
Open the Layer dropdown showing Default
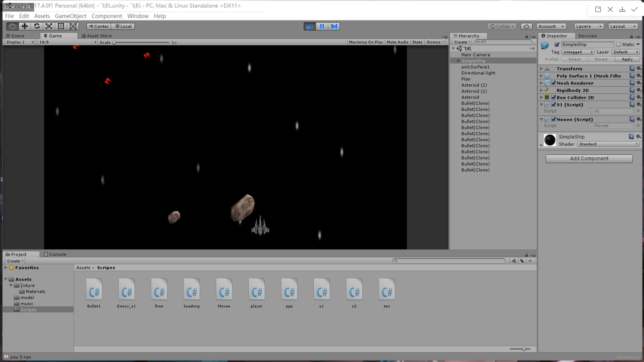click(x=626, y=52)
